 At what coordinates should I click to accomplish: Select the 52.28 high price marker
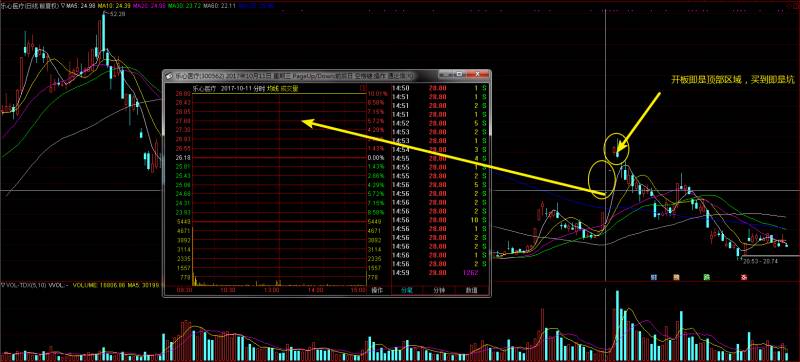pos(116,14)
